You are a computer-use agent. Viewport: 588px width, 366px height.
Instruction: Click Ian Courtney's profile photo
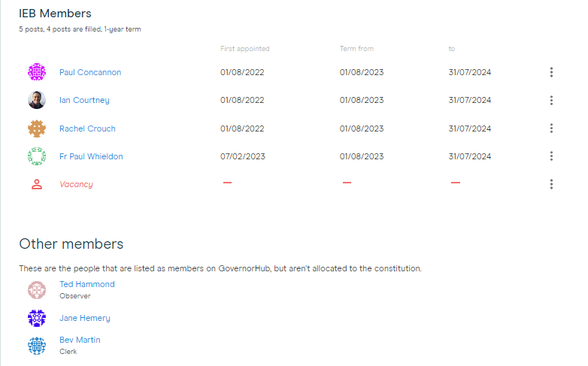click(37, 100)
